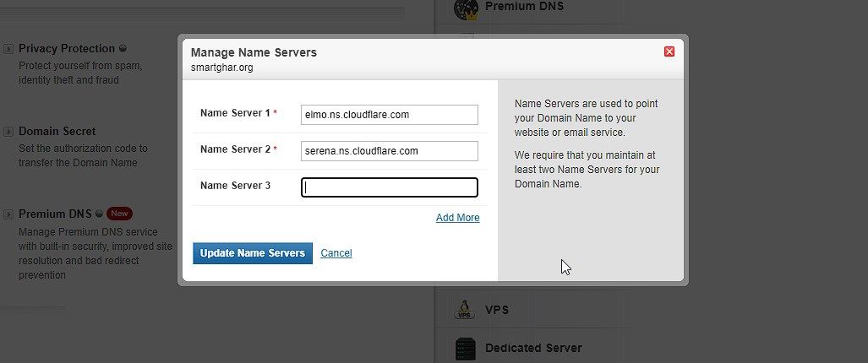Expand the Privacy Protection section
Viewport: 868px width, 363px height.
[8, 49]
